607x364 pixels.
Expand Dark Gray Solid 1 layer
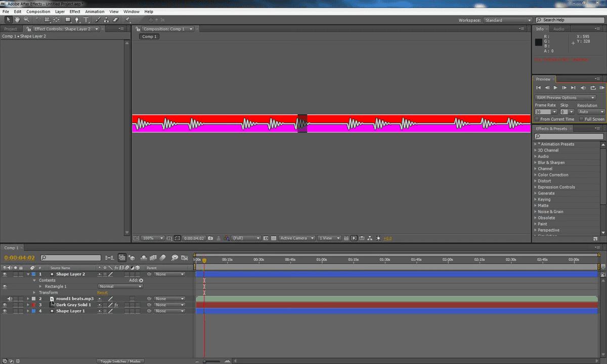[x=28, y=305]
